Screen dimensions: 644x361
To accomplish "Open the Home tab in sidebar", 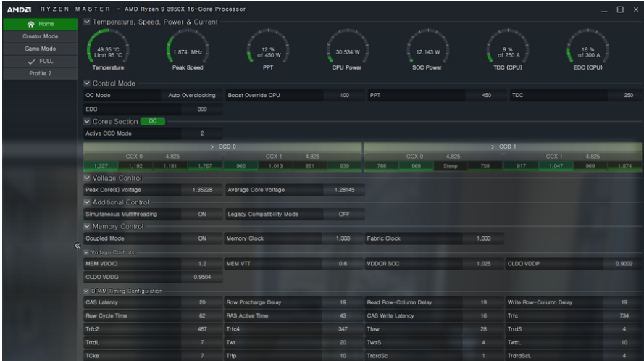I will tap(41, 24).
